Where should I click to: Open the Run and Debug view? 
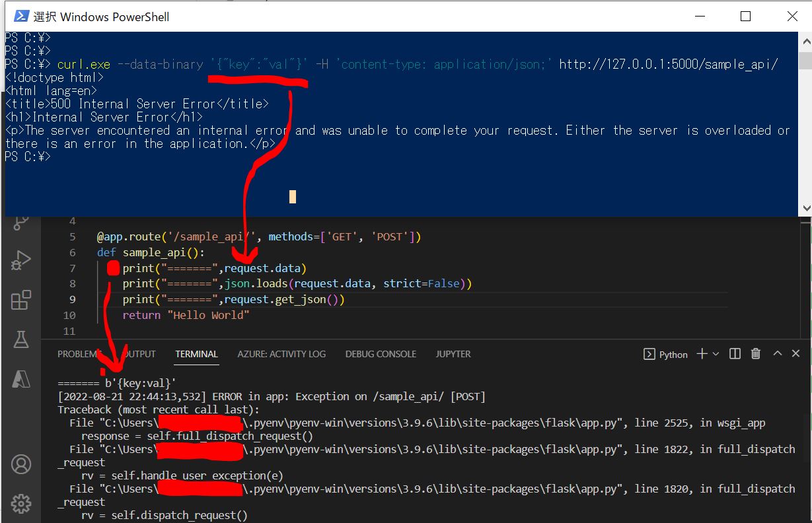coord(21,261)
